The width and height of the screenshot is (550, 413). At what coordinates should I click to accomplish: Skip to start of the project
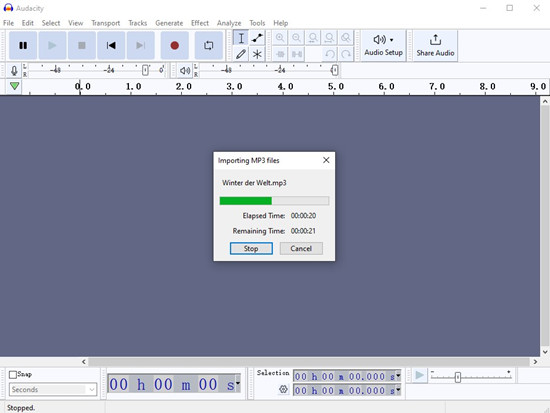[111, 45]
